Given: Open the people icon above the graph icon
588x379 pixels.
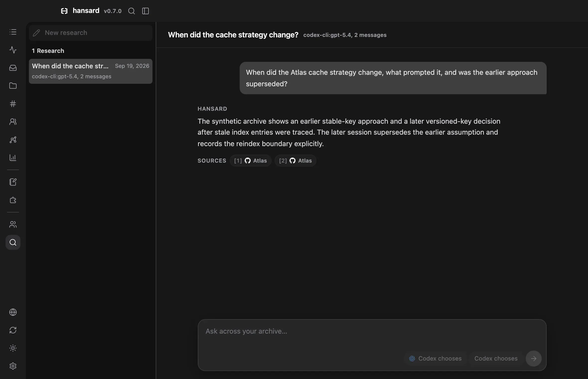Looking at the screenshot, I should (x=13, y=122).
